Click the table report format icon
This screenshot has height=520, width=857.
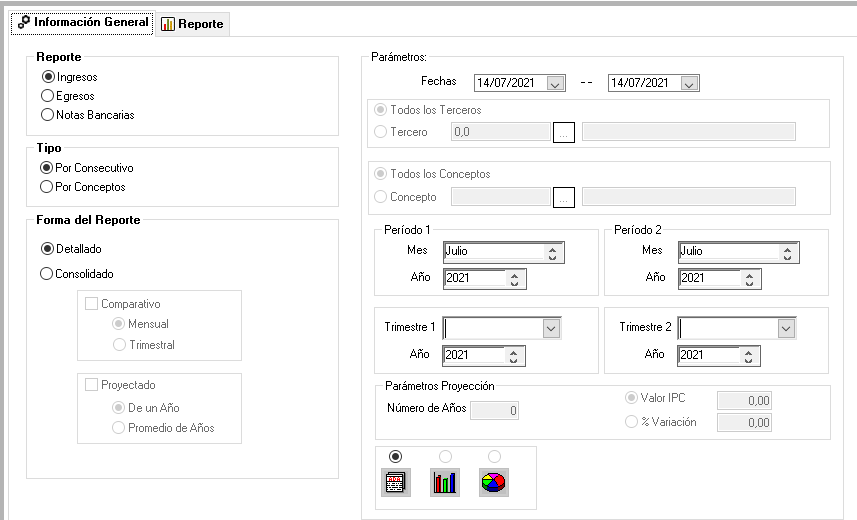395,483
